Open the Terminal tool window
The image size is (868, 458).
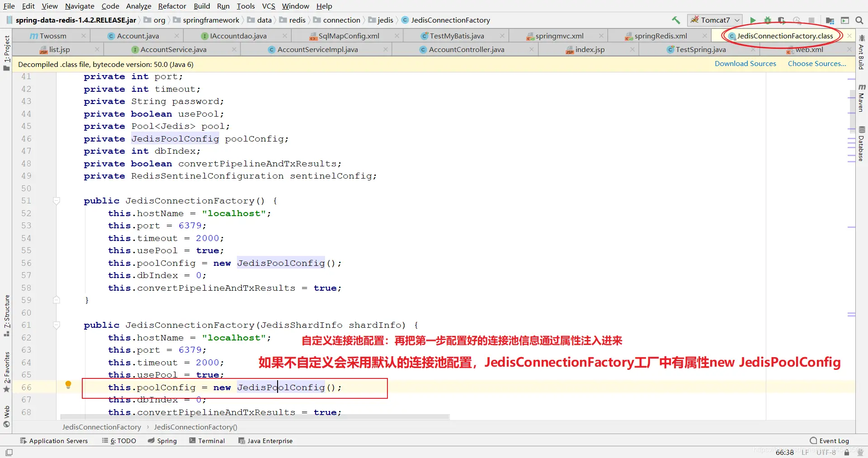207,441
